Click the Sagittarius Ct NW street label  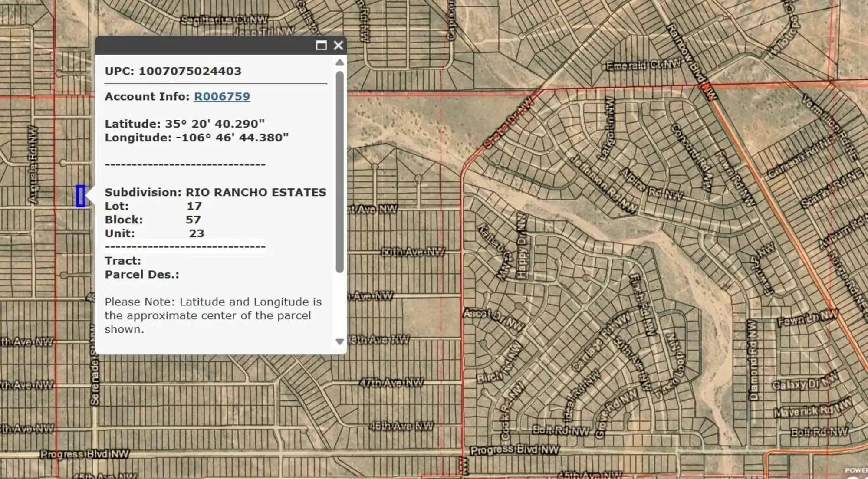point(224,20)
